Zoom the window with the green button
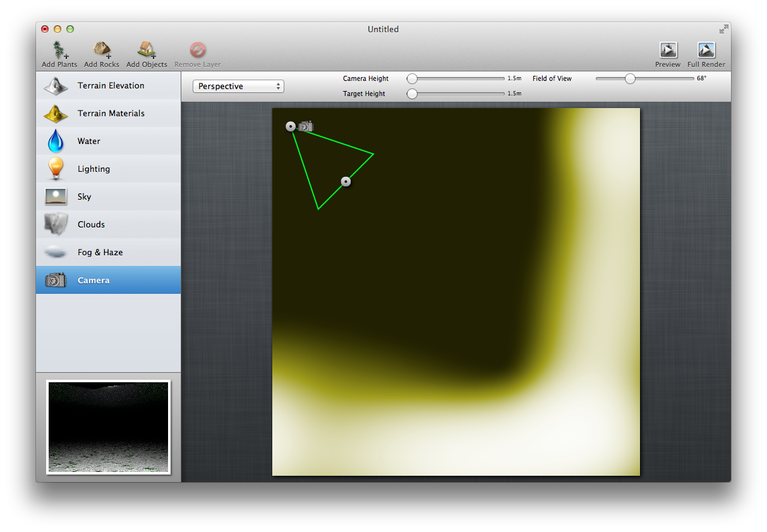Image resolution: width=767 pixels, height=532 pixels. (x=70, y=29)
